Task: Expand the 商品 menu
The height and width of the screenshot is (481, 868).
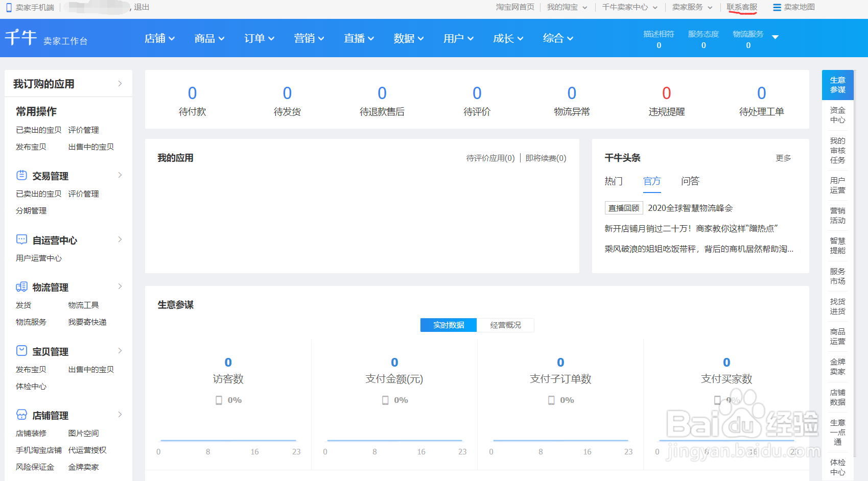Action: tap(209, 38)
